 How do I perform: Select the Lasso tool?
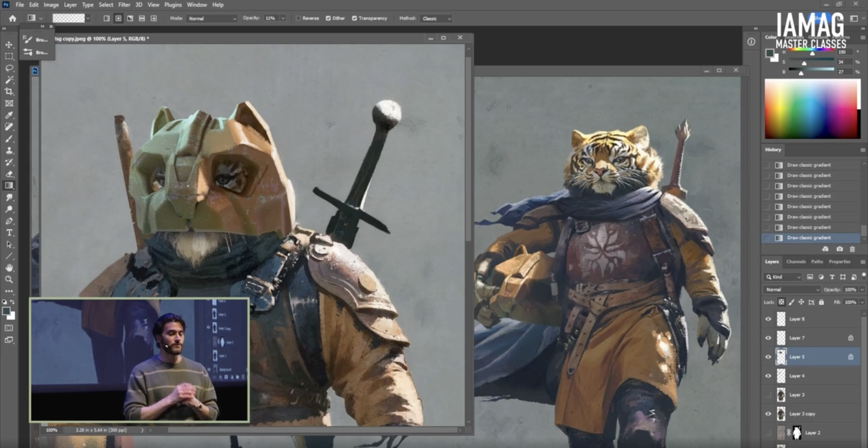(9, 68)
